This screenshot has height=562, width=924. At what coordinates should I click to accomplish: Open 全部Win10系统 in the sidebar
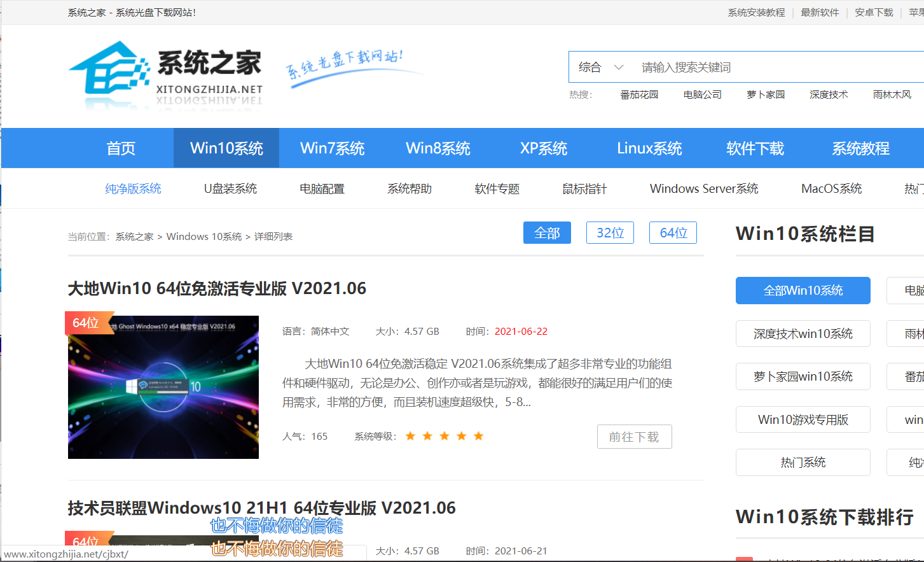(x=803, y=290)
